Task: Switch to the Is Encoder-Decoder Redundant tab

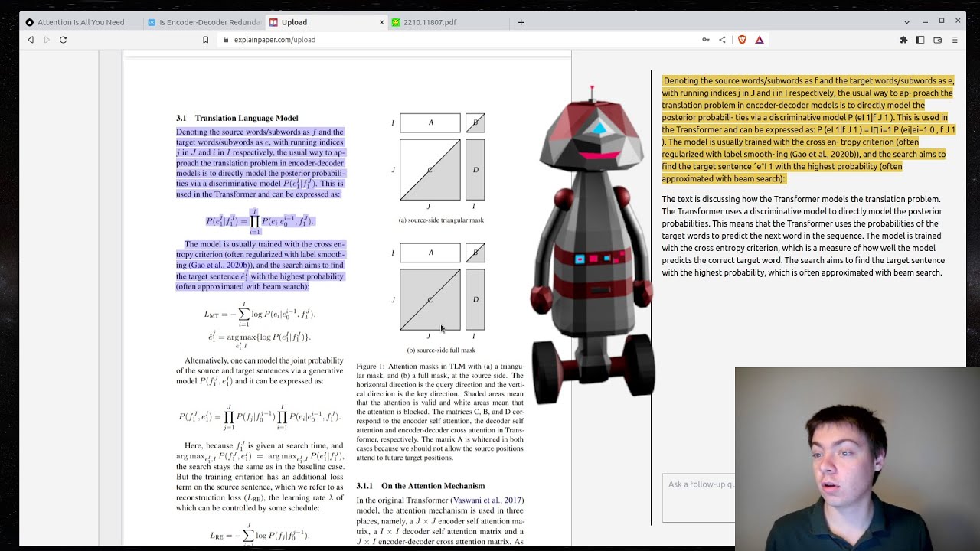Action: 203,22
